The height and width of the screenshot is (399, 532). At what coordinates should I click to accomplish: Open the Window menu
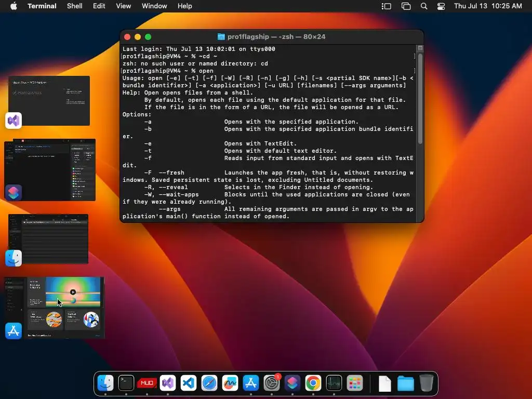(154, 6)
